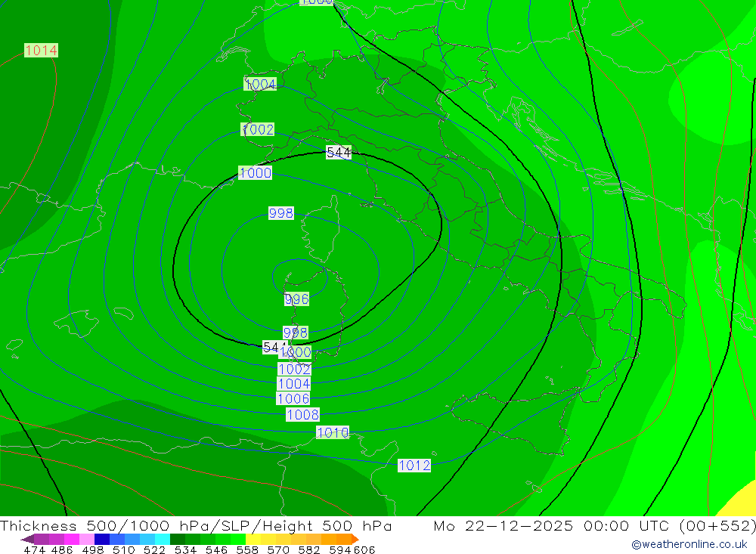The width and height of the screenshot is (756, 554).
Task: Click the 1012 isobar label
Action: (414, 466)
